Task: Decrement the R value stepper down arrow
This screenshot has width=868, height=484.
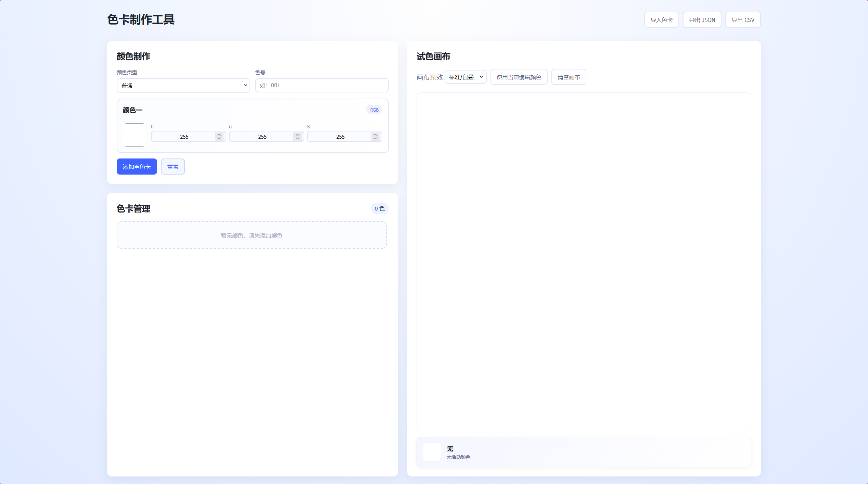Action: click(x=219, y=139)
